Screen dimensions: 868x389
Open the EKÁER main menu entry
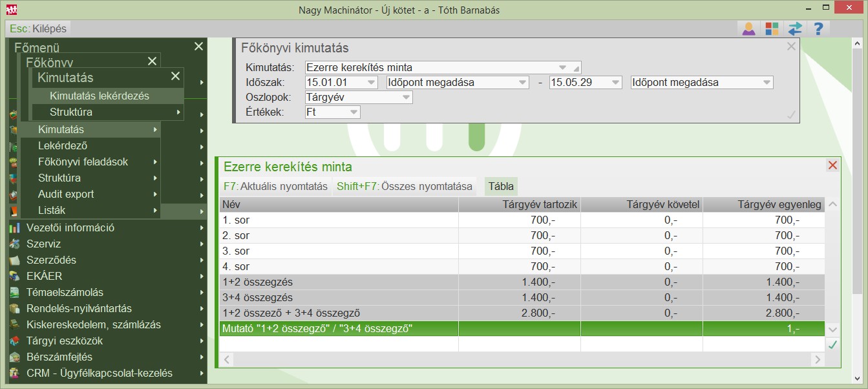(x=107, y=276)
